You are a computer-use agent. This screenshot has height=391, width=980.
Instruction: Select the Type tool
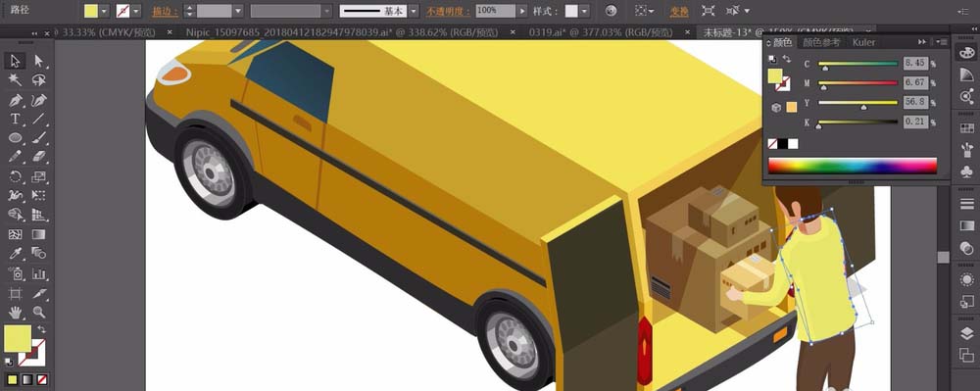[x=15, y=119]
